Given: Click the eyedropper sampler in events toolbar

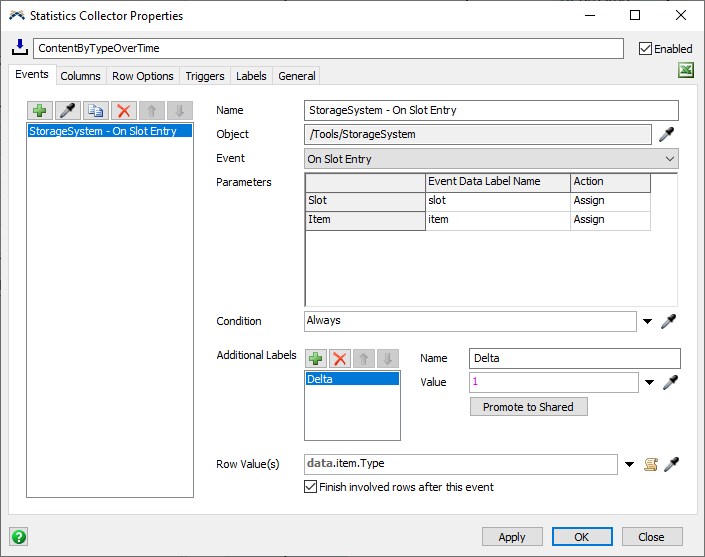Looking at the screenshot, I should [68, 111].
